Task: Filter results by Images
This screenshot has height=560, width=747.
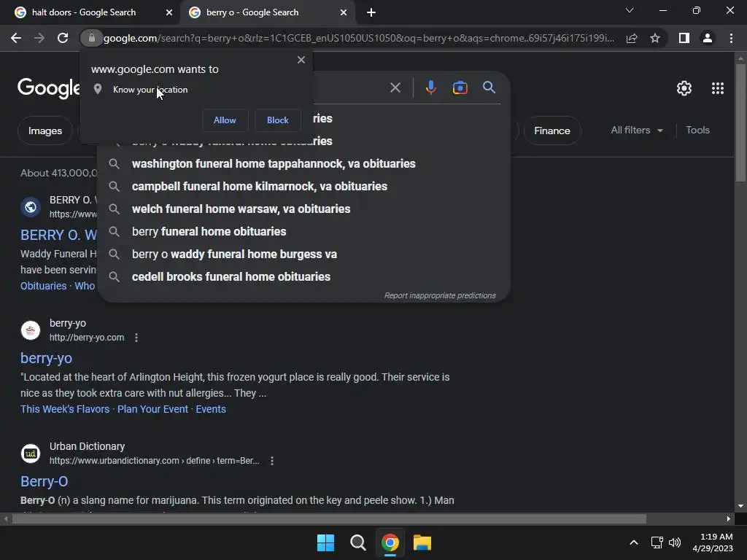Action: point(44,131)
